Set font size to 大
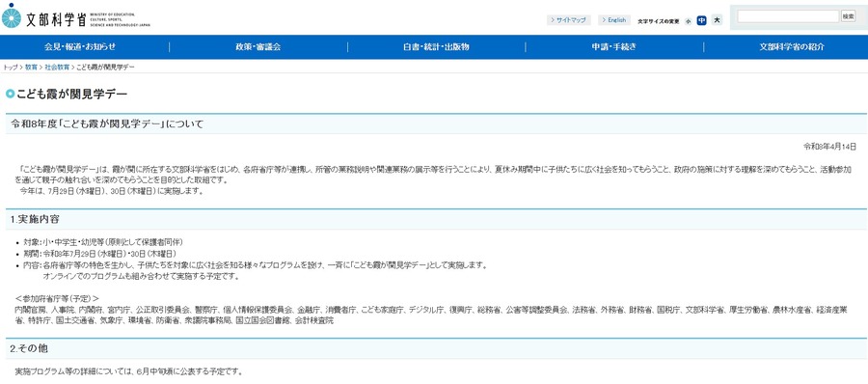868x384 pixels. pyautogui.click(x=717, y=20)
